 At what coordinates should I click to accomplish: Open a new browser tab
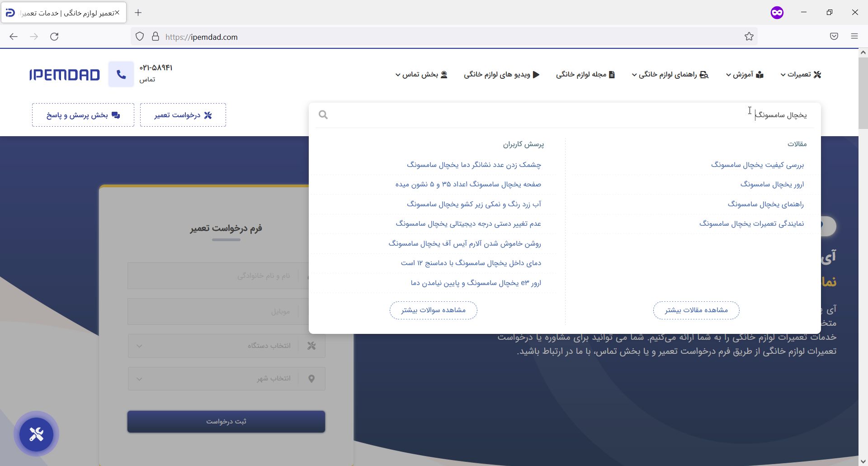(138, 13)
